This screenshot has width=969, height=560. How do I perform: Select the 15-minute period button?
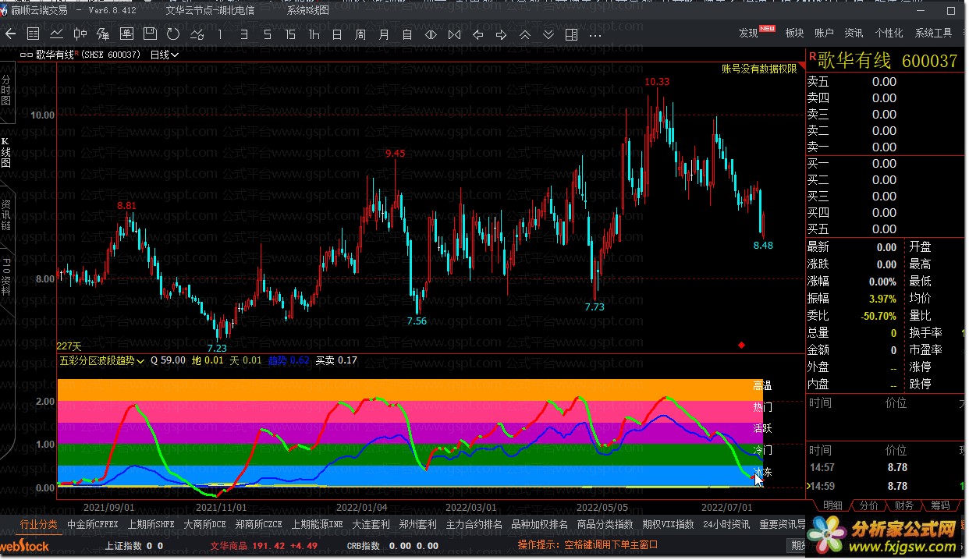(x=290, y=34)
